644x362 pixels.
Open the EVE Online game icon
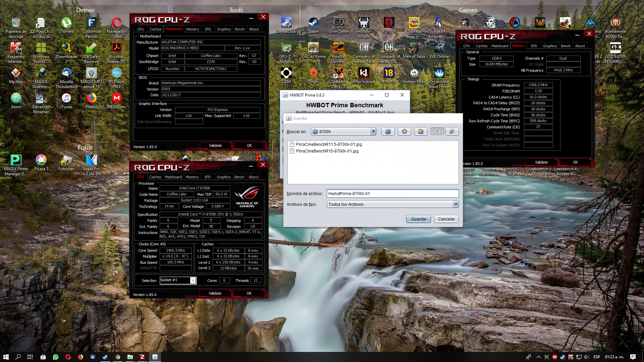(439, 51)
